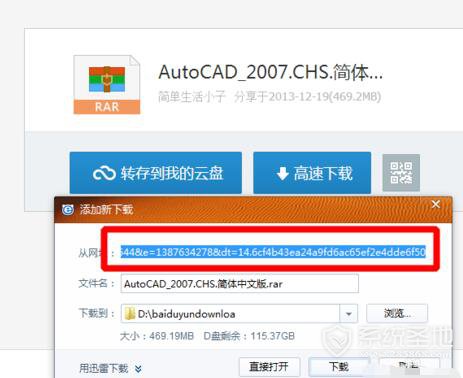463x378 pixels.
Task: Click the 直接打开 button
Action: pos(270,367)
